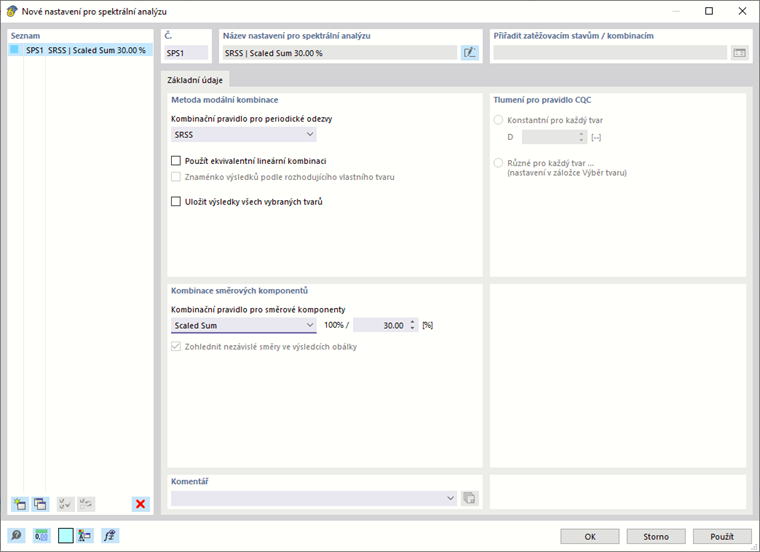The image size is (760, 552).
Task: Click the Použít button
Action: point(722,536)
